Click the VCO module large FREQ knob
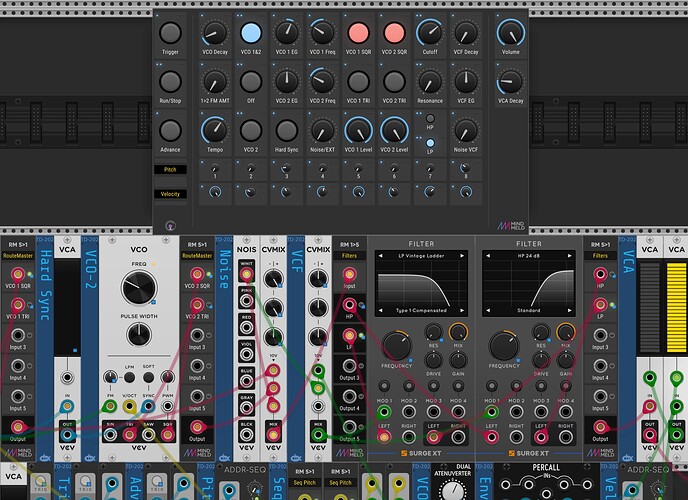 pyautogui.click(x=139, y=288)
